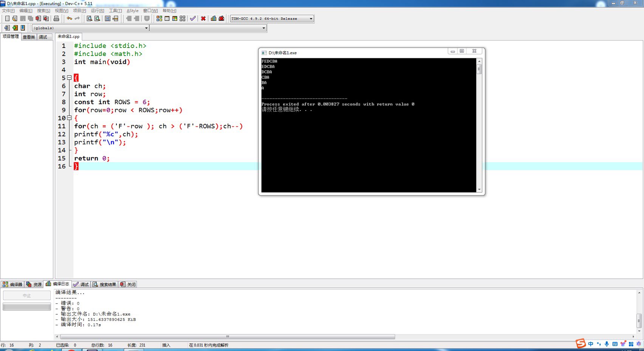This screenshot has height=351, width=644.
Task: Open the AStyle menu
Action: point(133,11)
